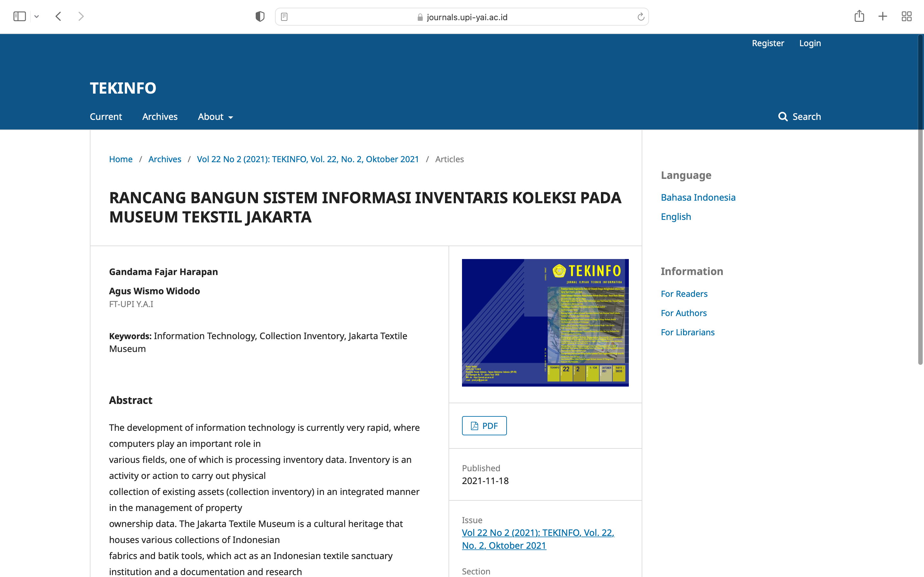The height and width of the screenshot is (577, 924).
Task: Open the privacy shield icon
Action: [x=260, y=16]
